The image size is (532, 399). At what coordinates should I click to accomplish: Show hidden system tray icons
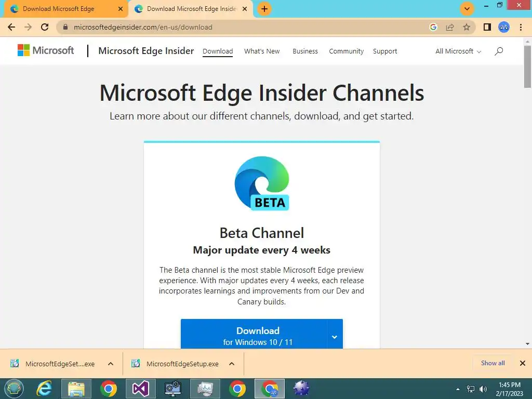click(458, 389)
